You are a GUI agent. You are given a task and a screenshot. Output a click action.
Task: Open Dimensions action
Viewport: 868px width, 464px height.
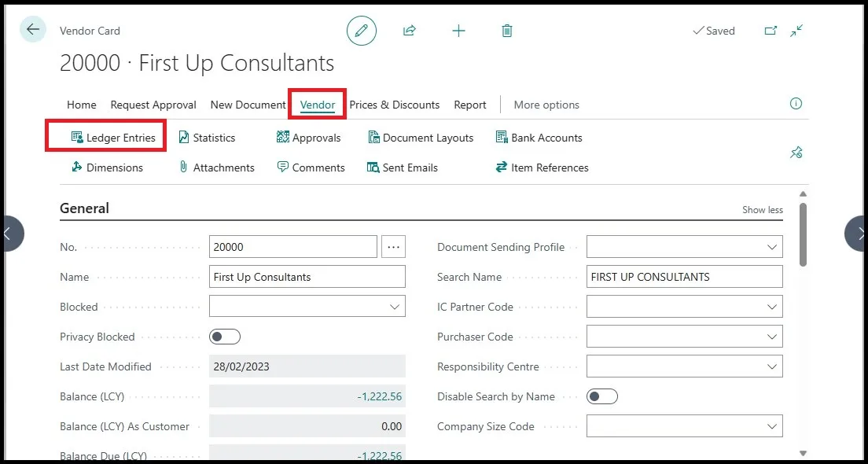[x=107, y=168]
